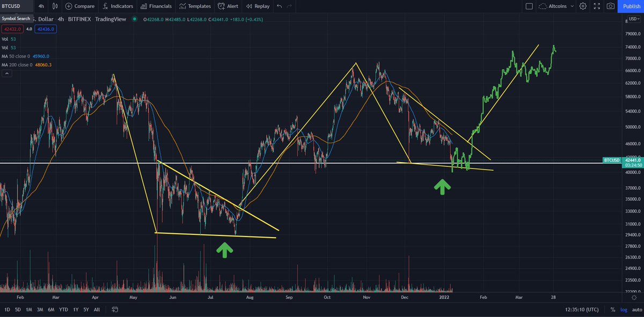Click the BTCUSD symbol search box
This screenshot has width=644, height=317.
coord(16,6)
